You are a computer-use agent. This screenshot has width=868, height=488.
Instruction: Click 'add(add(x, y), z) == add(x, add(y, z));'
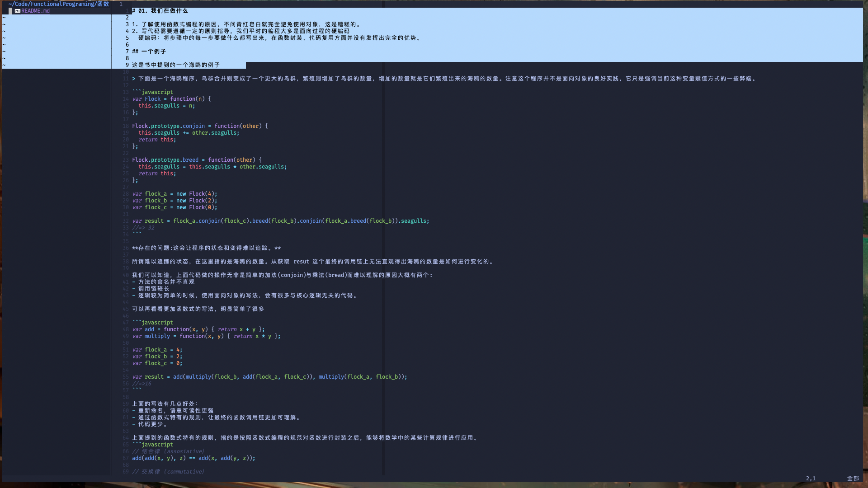pyautogui.click(x=193, y=458)
